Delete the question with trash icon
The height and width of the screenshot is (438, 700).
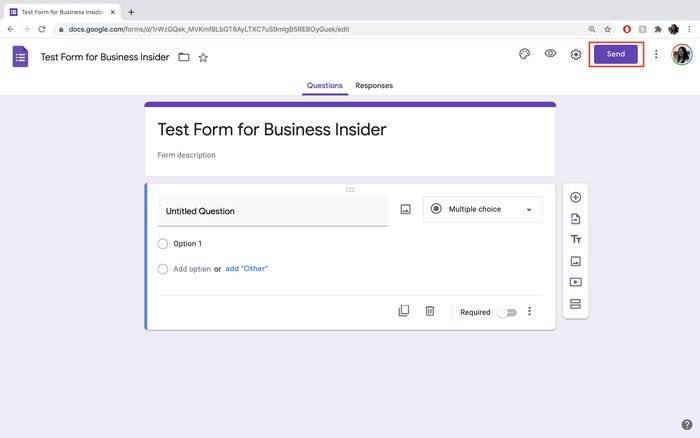pyautogui.click(x=430, y=311)
